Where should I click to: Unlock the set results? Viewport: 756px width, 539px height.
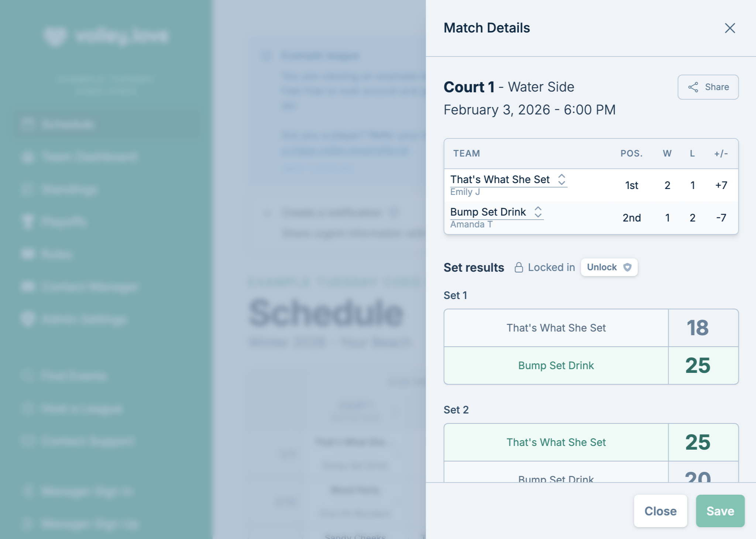pyautogui.click(x=609, y=267)
